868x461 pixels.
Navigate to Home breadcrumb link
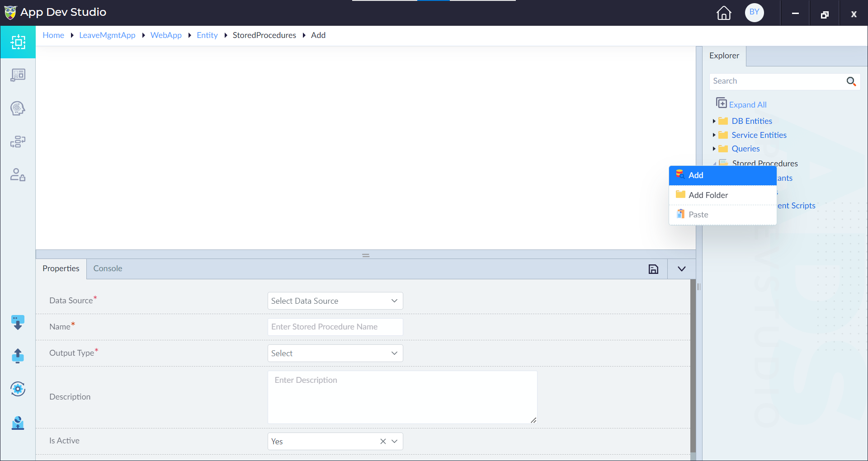coord(53,35)
